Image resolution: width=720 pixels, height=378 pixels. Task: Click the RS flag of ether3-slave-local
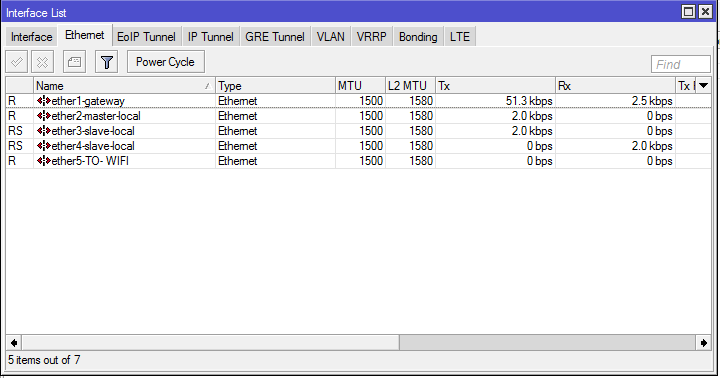coord(15,131)
